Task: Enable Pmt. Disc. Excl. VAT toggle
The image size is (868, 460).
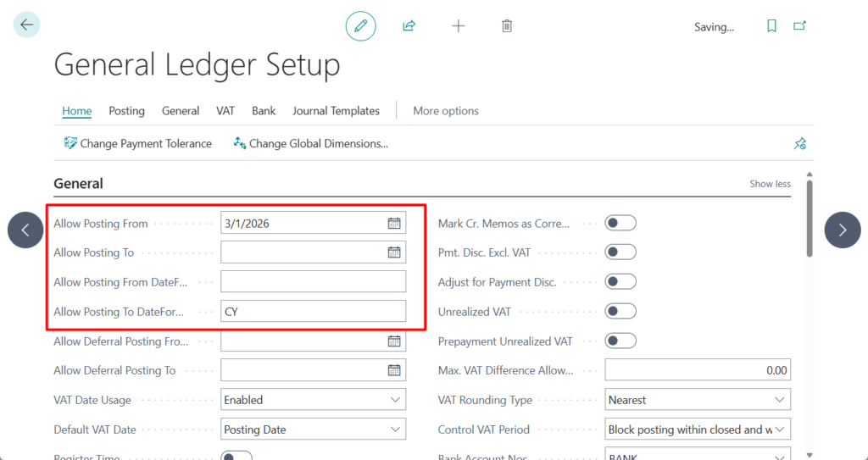Action: (620, 252)
